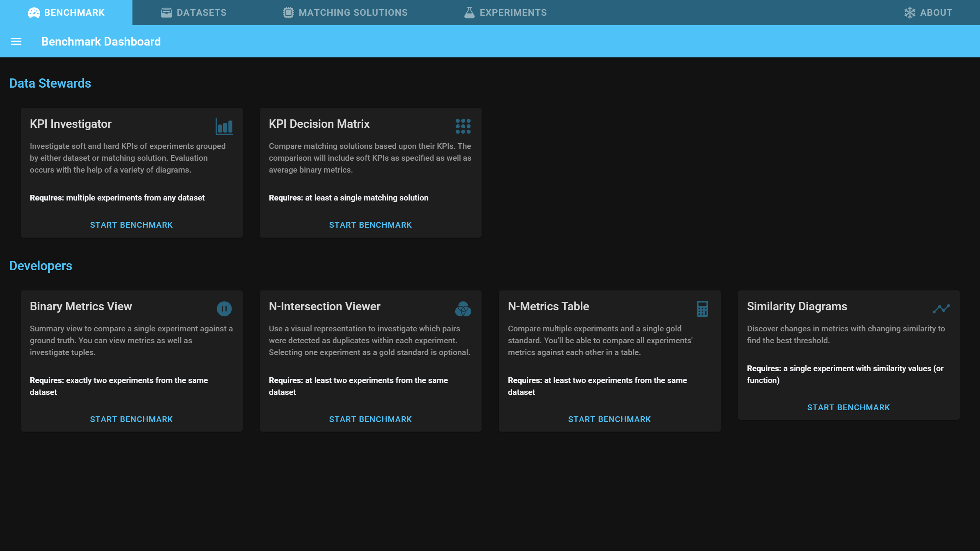Screen dimensions: 980x551
Task: Click the Binary Metrics View pause circle icon
Action: click(x=224, y=309)
